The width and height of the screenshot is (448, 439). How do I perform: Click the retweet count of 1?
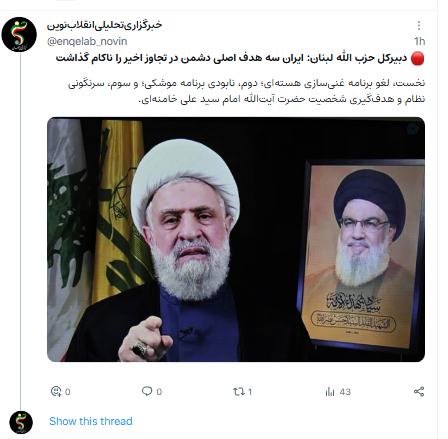coord(250,392)
